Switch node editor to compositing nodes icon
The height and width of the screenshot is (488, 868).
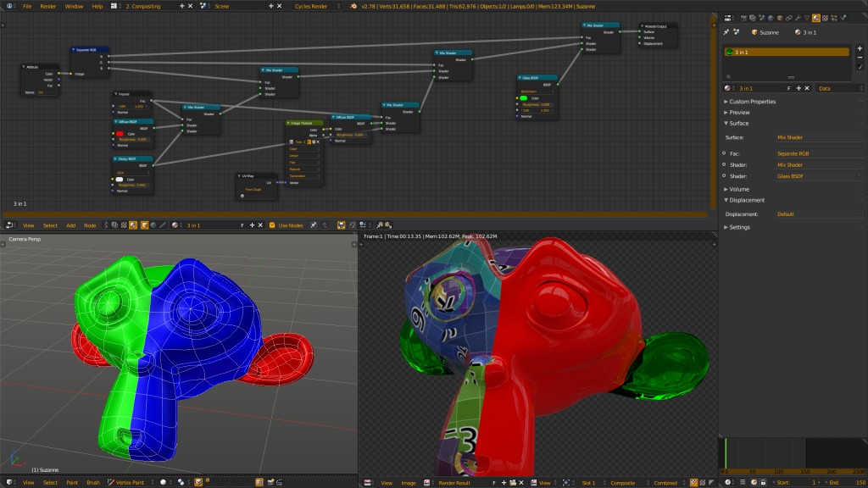pos(114,225)
